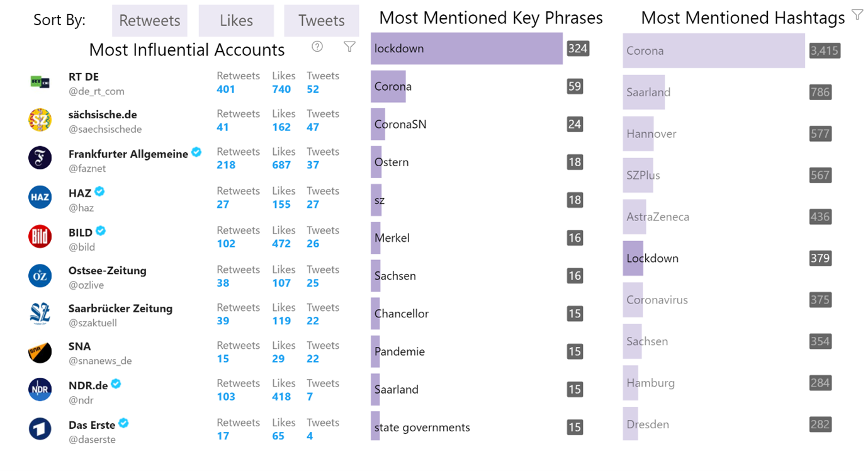Sort accounts by Likes
The width and height of the screenshot is (868, 471).
point(236,21)
